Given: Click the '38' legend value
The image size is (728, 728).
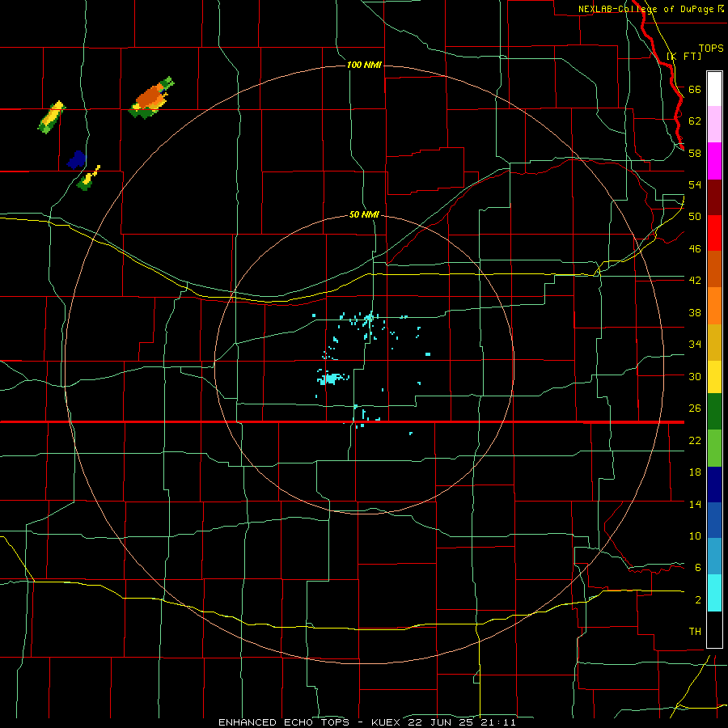Looking at the screenshot, I should 695,312.
